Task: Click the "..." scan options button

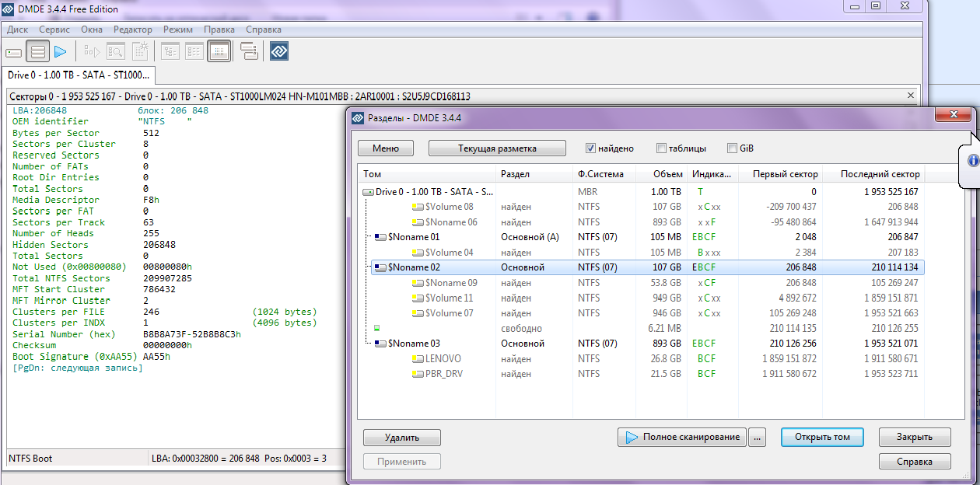Action: (758, 437)
